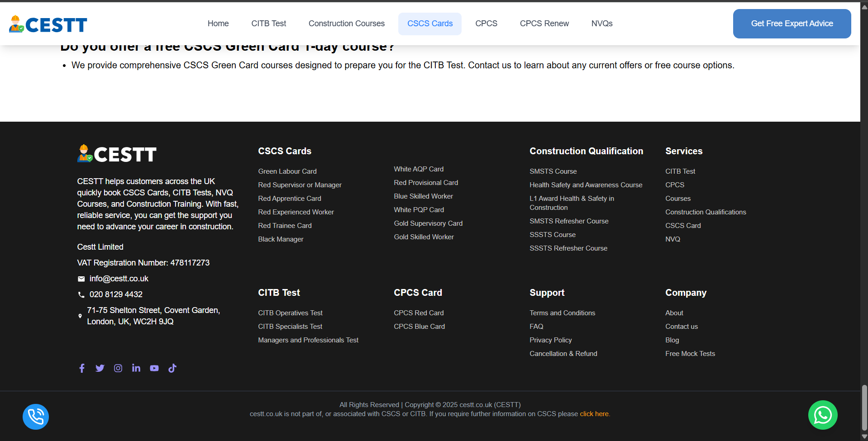Click the Facebook social icon
Viewport: 868px width, 441px height.
pyautogui.click(x=81, y=368)
